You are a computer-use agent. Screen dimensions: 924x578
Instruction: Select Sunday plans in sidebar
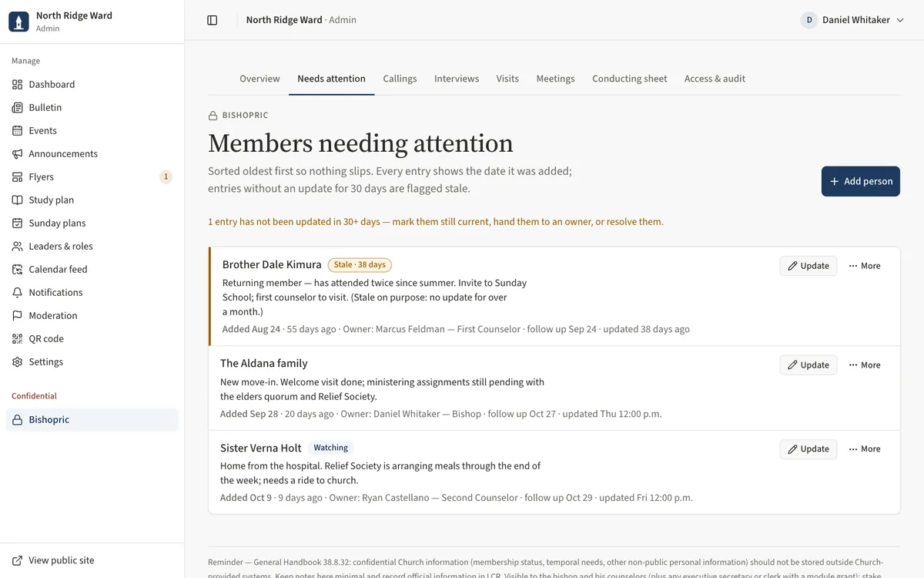tap(92, 223)
